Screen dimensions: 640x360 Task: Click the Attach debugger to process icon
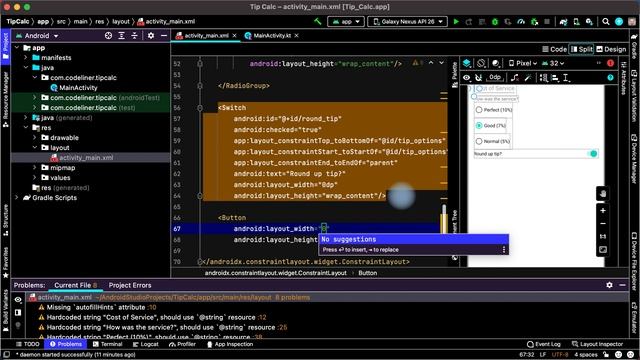[534, 22]
